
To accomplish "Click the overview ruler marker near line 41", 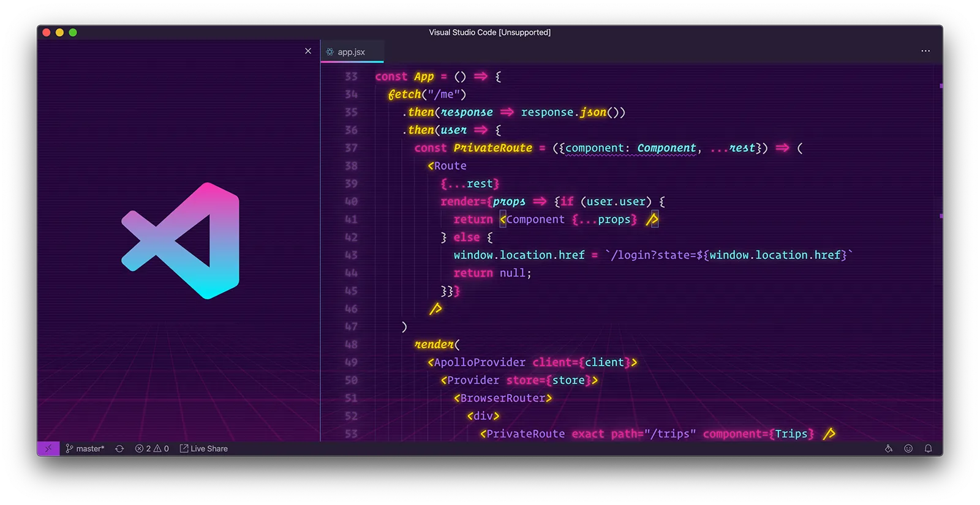I will (941, 216).
